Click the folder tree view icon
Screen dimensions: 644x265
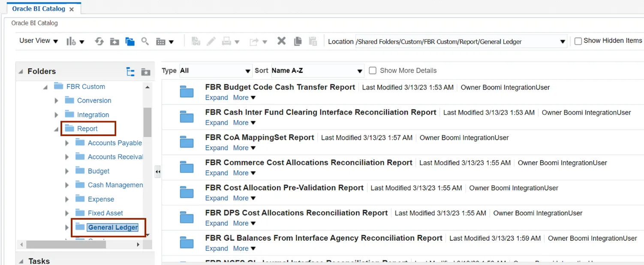pyautogui.click(x=130, y=72)
